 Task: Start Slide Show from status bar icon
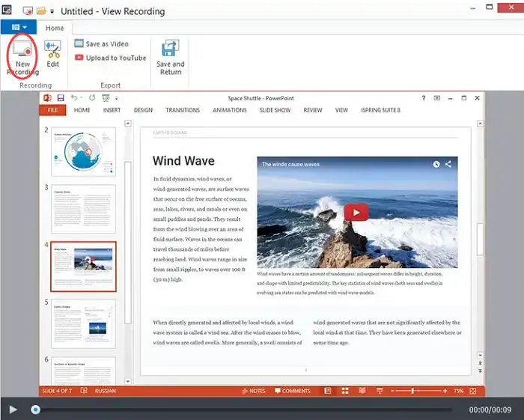[x=380, y=391]
